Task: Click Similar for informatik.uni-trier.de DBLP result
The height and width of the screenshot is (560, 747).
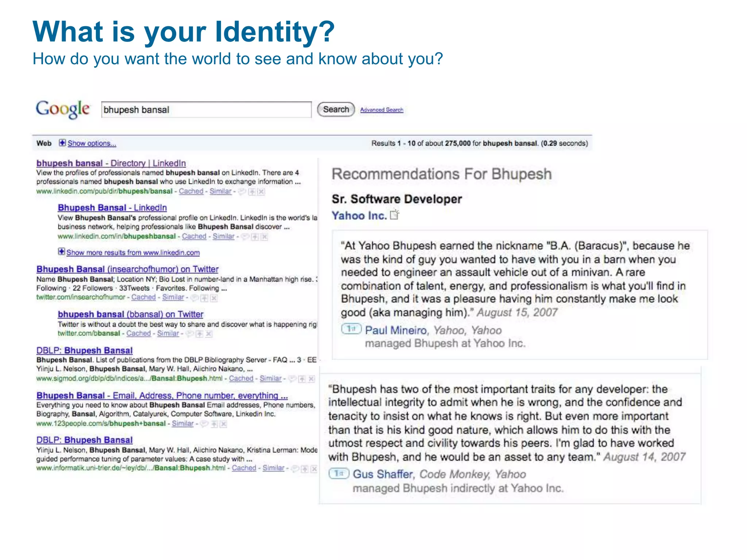Action: coord(274,468)
